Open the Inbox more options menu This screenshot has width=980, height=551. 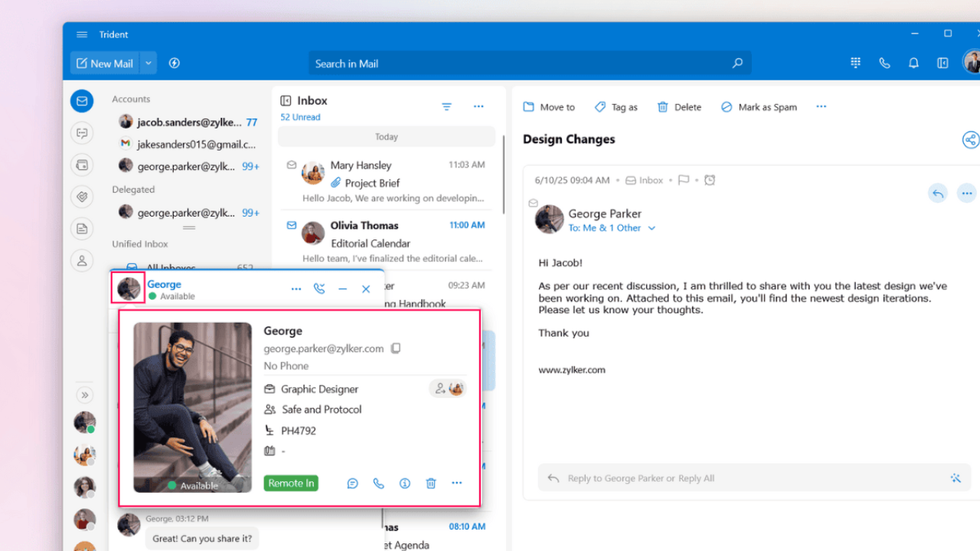pos(479,106)
